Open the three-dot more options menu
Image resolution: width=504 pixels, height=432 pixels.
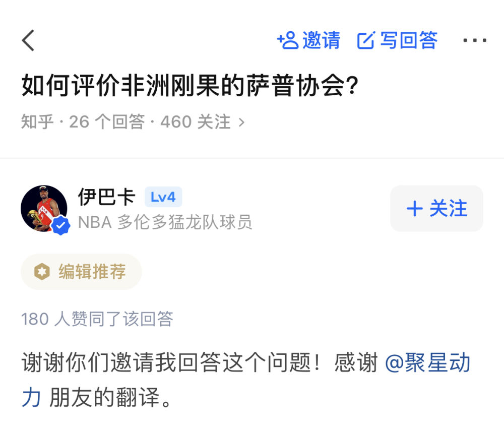click(475, 40)
